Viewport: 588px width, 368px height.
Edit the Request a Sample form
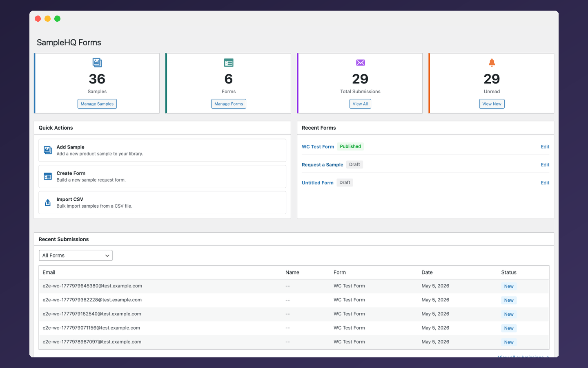(x=545, y=165)
